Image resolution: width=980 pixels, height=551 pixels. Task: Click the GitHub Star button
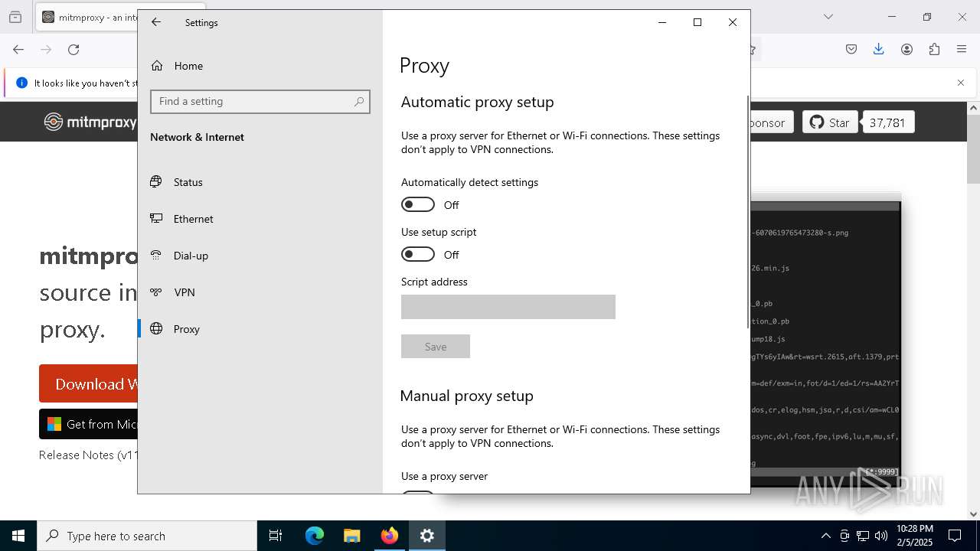(830, 122)
